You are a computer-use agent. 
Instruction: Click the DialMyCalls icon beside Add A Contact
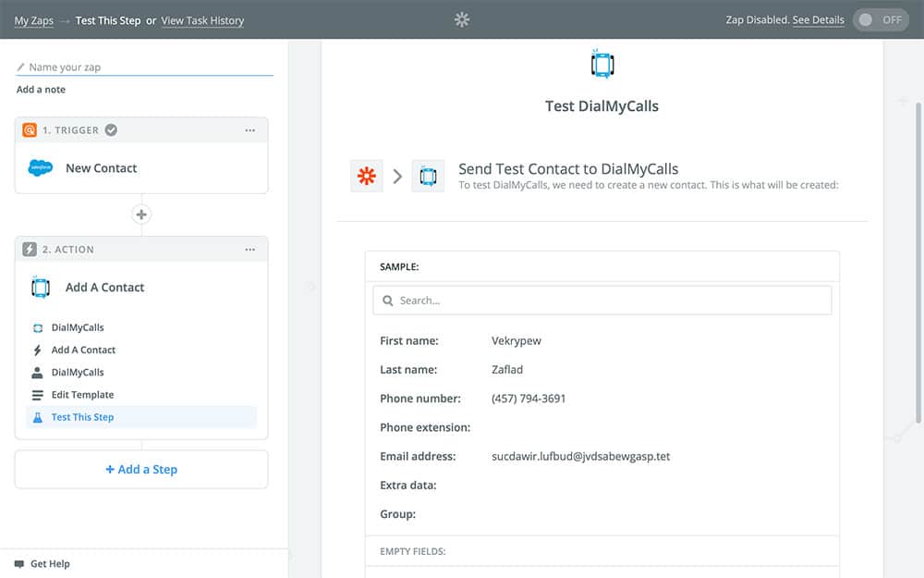41,288
